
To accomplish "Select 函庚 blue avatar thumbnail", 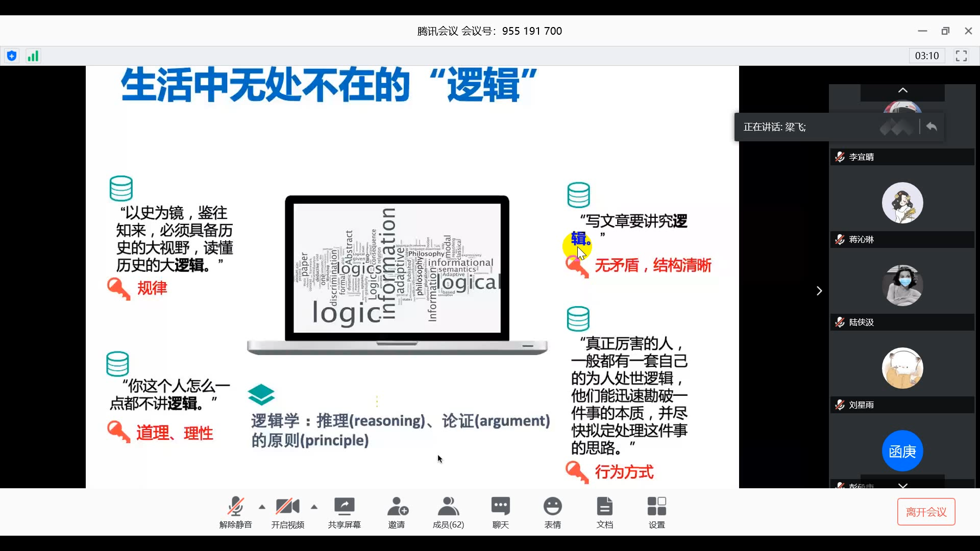I will point(902,451).
